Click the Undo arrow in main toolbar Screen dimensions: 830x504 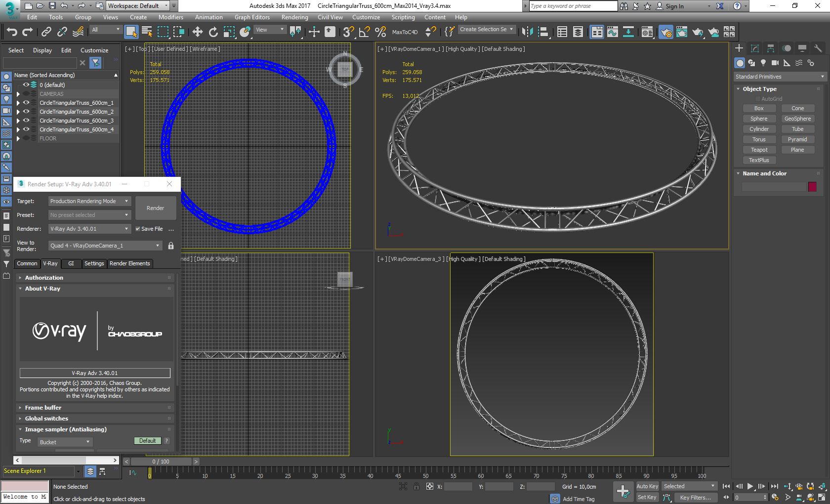12,32
